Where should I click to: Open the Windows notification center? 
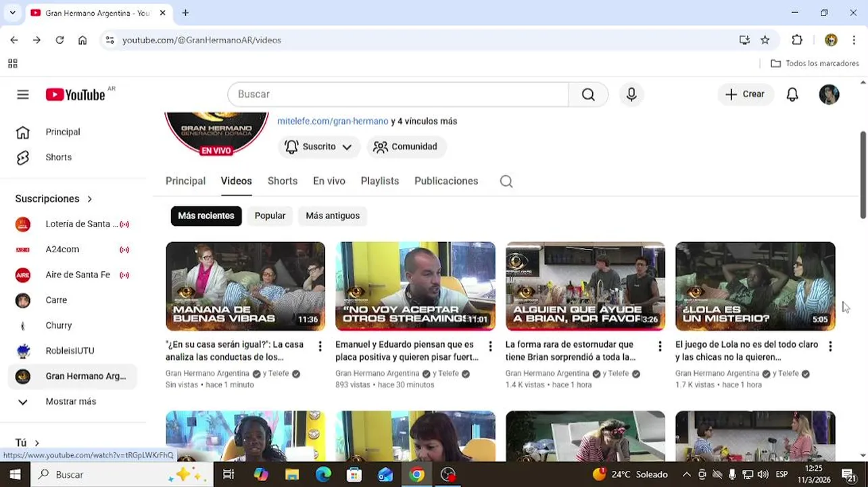click(x=848, y=474)
